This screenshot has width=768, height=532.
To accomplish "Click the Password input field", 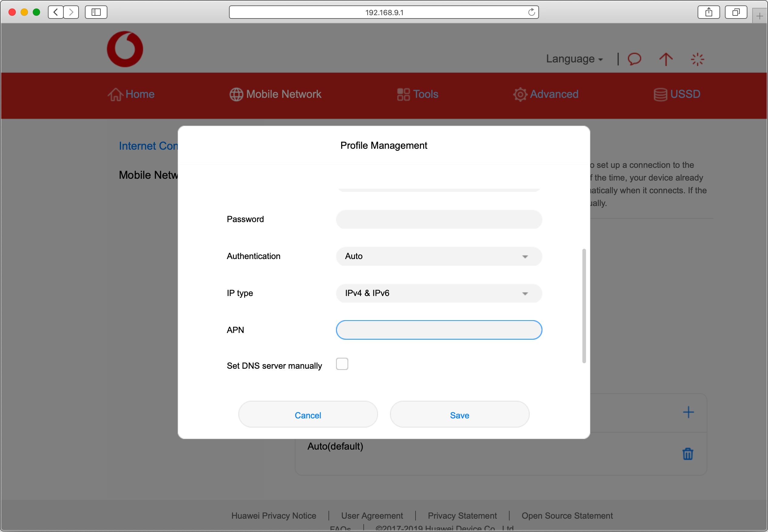I will coord(439,219).
